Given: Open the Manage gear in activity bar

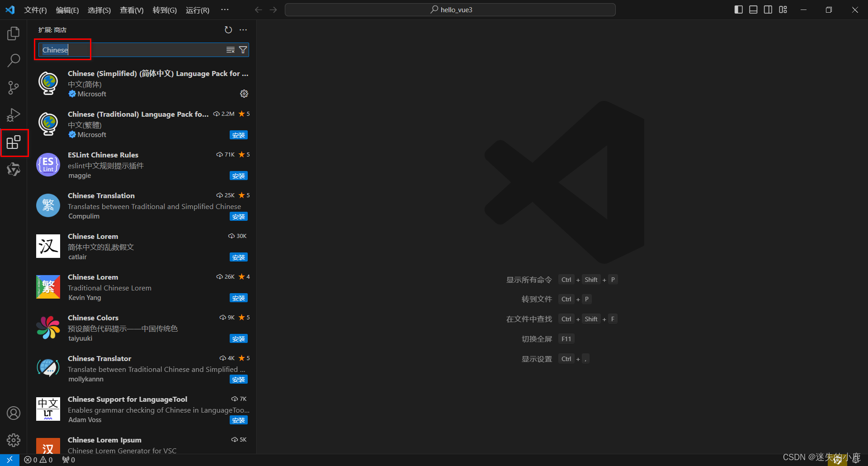Looking at the screenshot, I should [x=14, y=440].
